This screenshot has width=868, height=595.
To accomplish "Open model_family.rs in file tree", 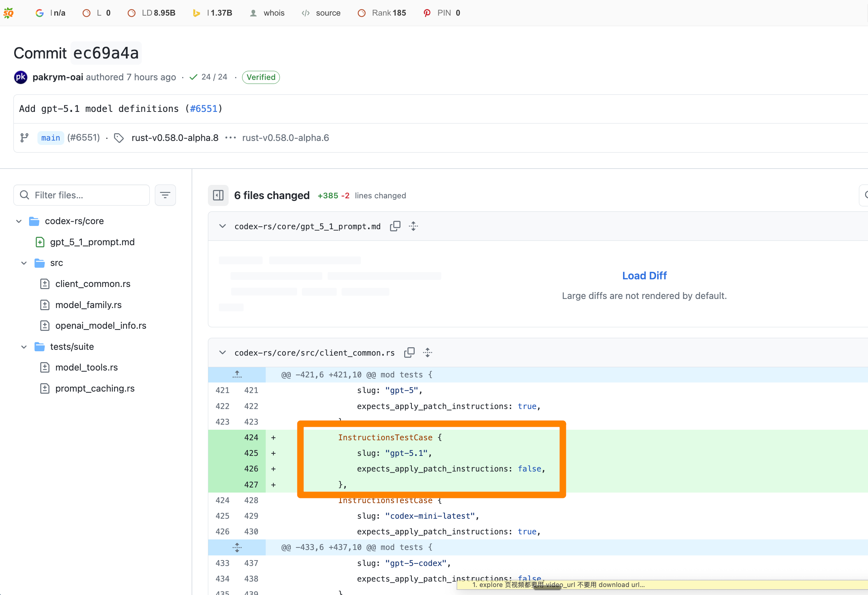I will [88, 305].
